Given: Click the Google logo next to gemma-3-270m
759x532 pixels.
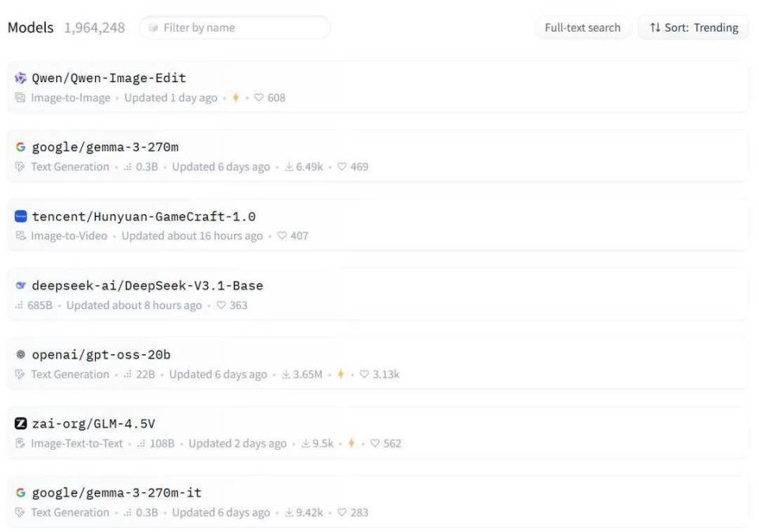Looking at the screenshot, I should tap(21, 146).
